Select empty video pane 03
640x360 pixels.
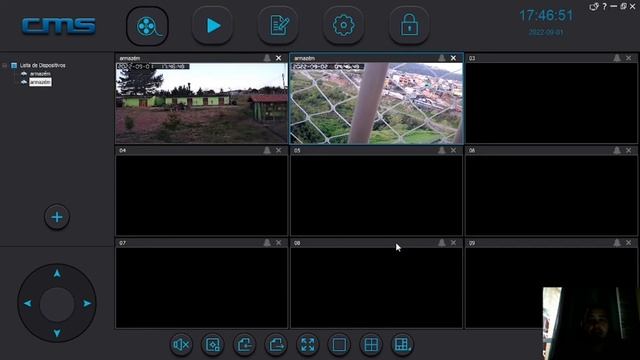(x=551, y=103)
